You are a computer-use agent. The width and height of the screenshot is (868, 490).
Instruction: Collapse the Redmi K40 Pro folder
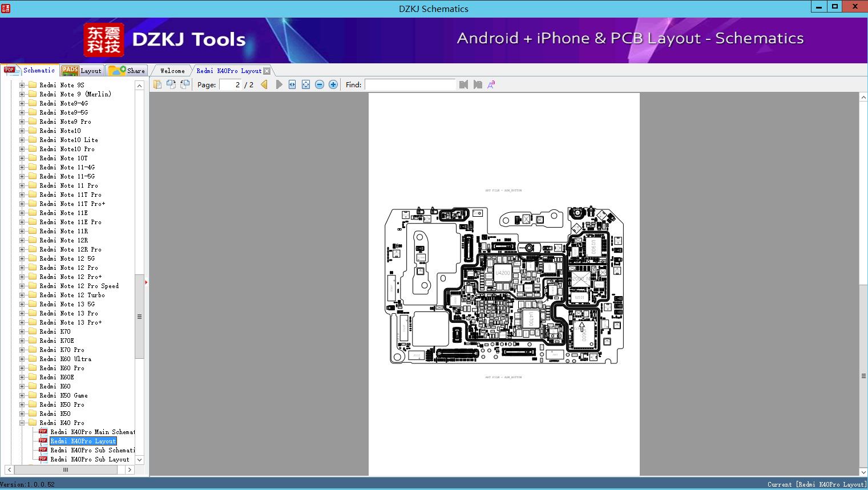pos(22,423)
